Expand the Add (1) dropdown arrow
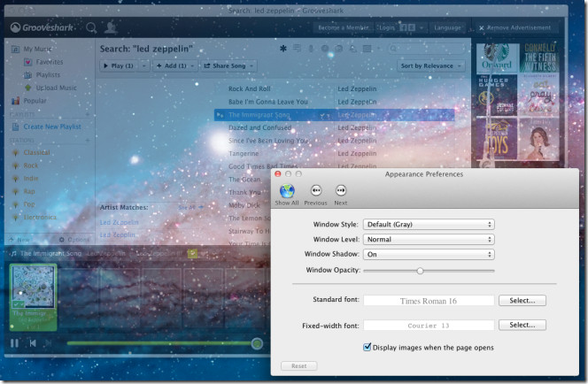 tap(193, 66)
